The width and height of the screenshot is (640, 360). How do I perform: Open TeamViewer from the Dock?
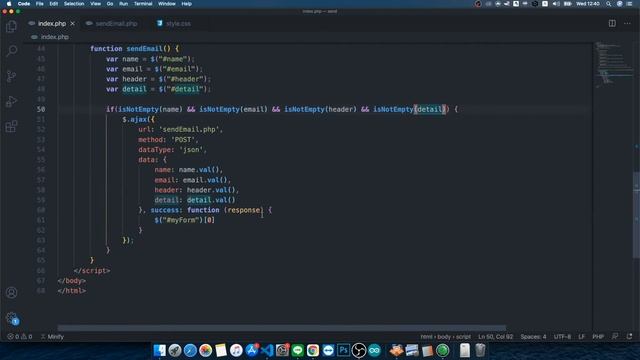(328, 350)
